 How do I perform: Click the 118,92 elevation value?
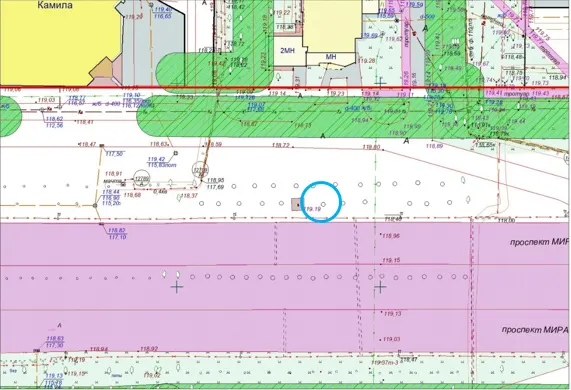(149, 349)
